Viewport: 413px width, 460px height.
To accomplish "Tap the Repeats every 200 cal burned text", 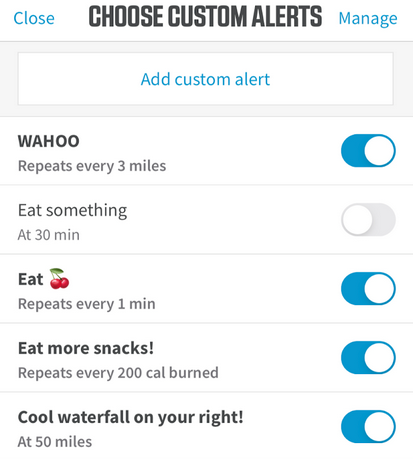I will coord(118,373).
